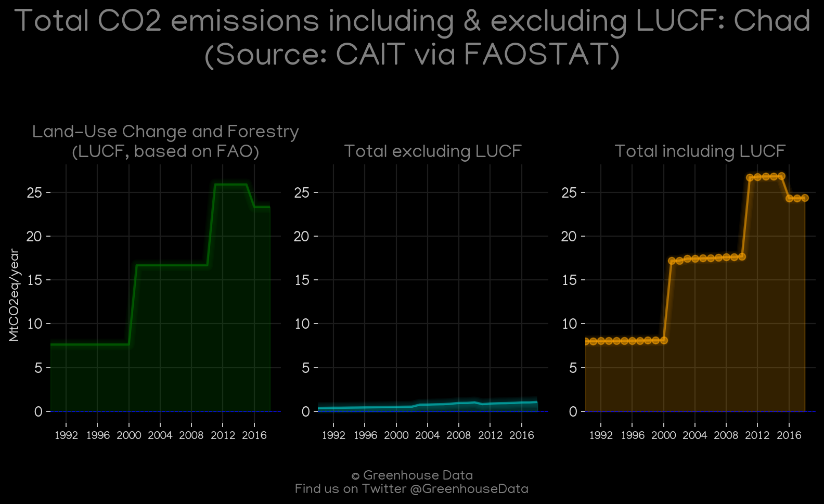Select year '2004' under the Total excluding LUCF chart
Image resolution: width=824 pixels, height=504 pixels.
pyautogui.click(x=428, y=435)
